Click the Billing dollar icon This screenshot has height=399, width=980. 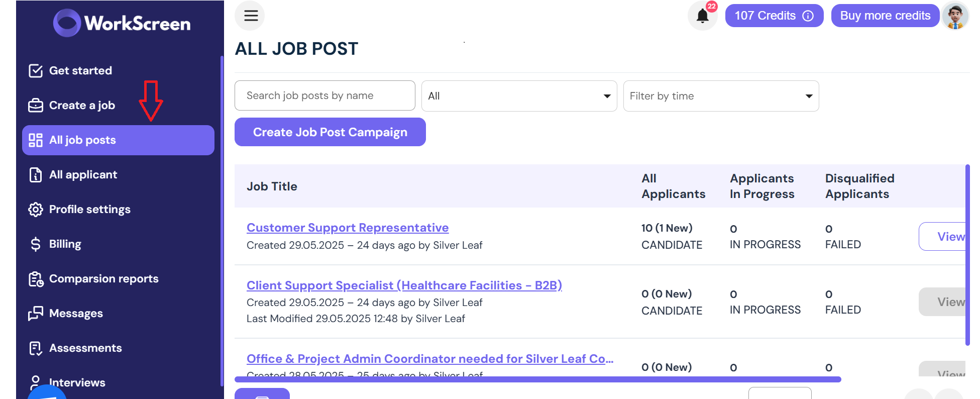[x=36, y=244]
